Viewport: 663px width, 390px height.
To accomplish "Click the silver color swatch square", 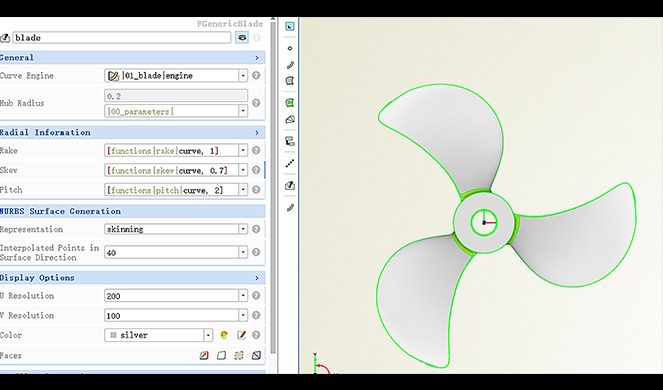I will coord(113,335).
